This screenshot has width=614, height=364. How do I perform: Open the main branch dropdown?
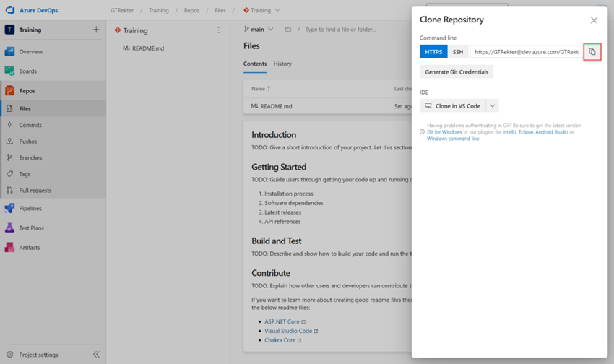point(258,30)
